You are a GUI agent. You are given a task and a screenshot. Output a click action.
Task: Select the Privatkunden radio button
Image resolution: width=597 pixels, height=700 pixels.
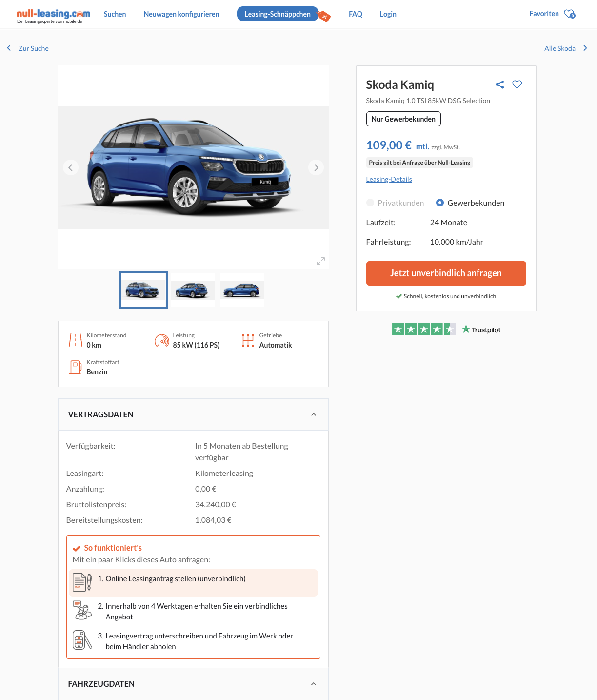(x=370, y=203)
